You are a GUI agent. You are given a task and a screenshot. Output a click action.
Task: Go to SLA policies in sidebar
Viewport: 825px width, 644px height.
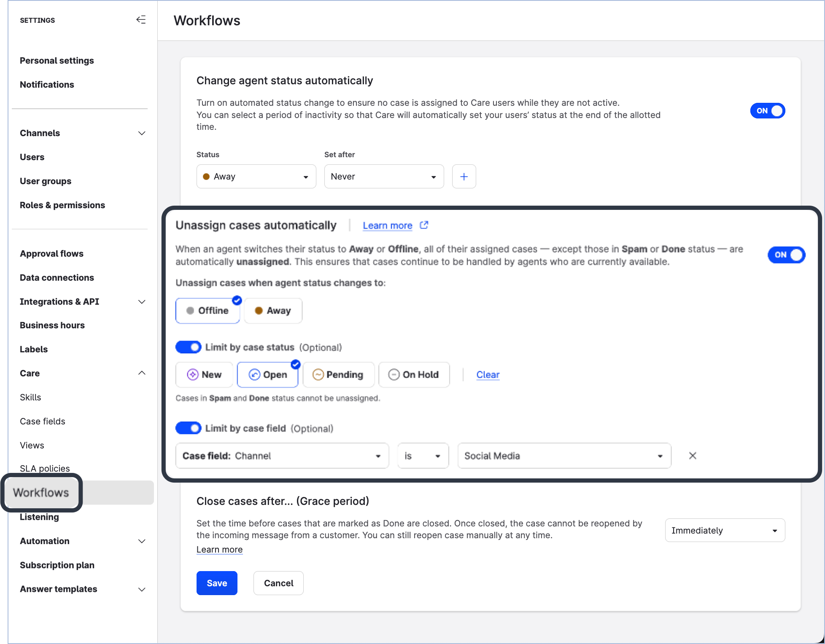45,468
